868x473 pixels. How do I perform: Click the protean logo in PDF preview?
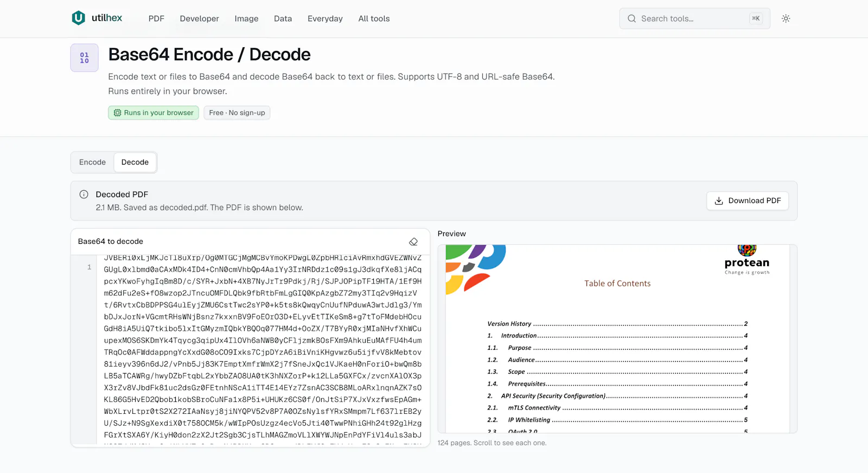[x=747, y=261]
